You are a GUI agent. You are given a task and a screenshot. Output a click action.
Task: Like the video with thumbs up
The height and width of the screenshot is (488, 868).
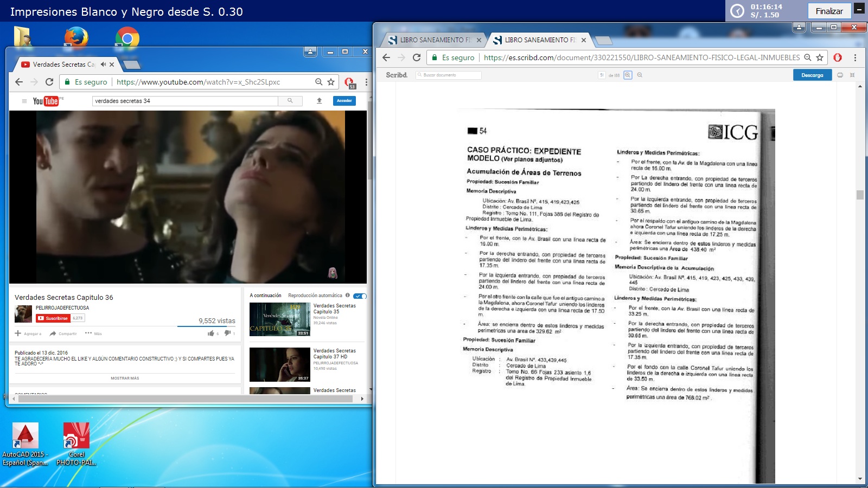click(211, 333)
